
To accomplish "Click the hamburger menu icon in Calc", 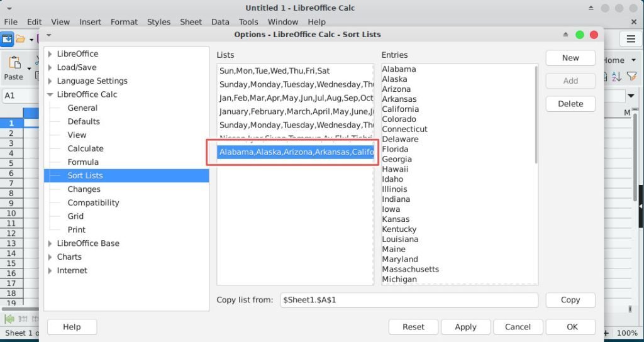I will [x=631, y=40].
